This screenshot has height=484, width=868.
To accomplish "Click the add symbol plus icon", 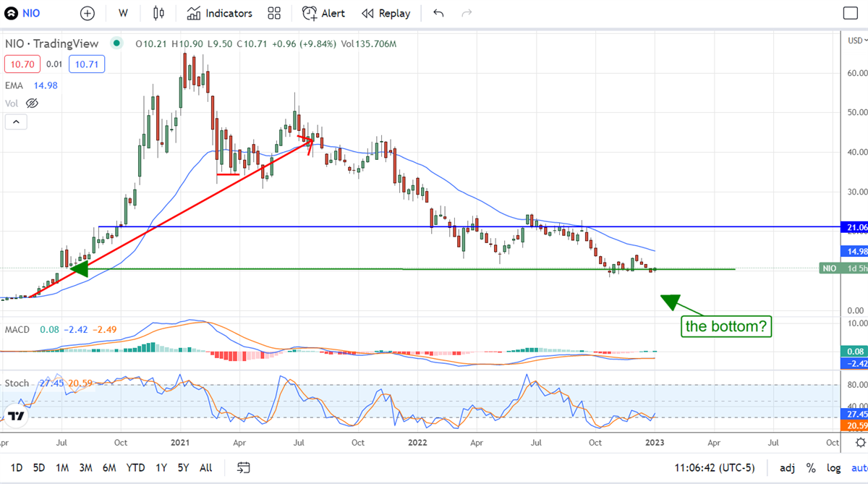I will [88, 13].
